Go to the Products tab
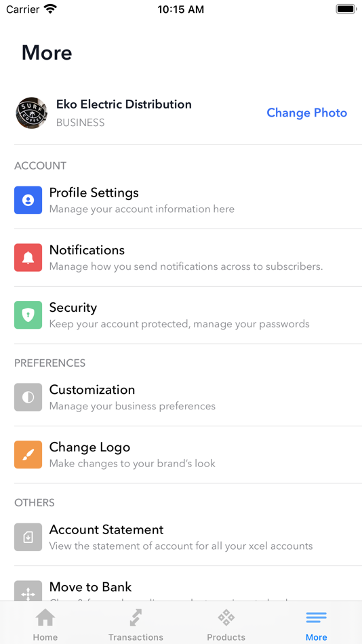 (226, 624)
